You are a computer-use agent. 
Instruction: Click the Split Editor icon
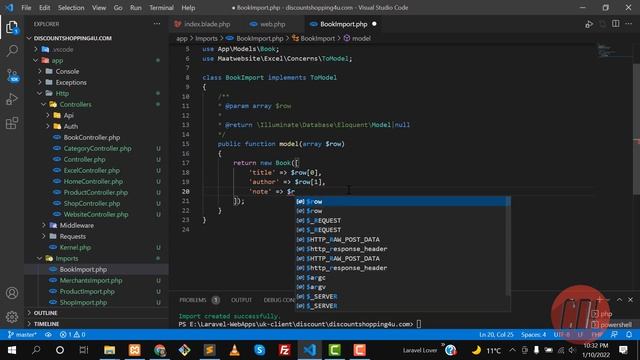coord(616,24)
